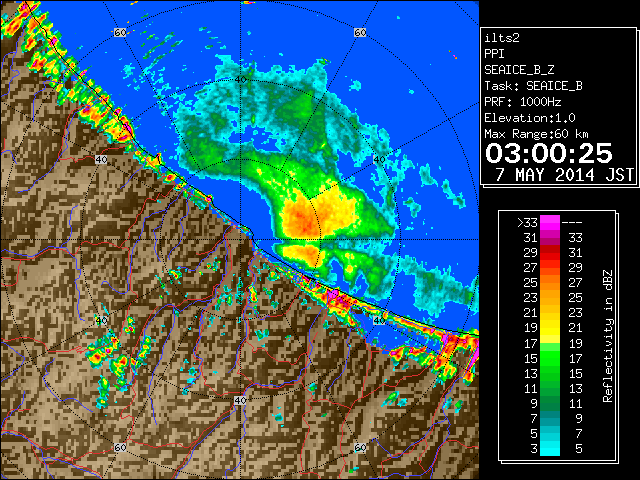
Task: Click the 'PRF: 1000Hz' value
Action: pyautogui.click(x=522, y=102)
